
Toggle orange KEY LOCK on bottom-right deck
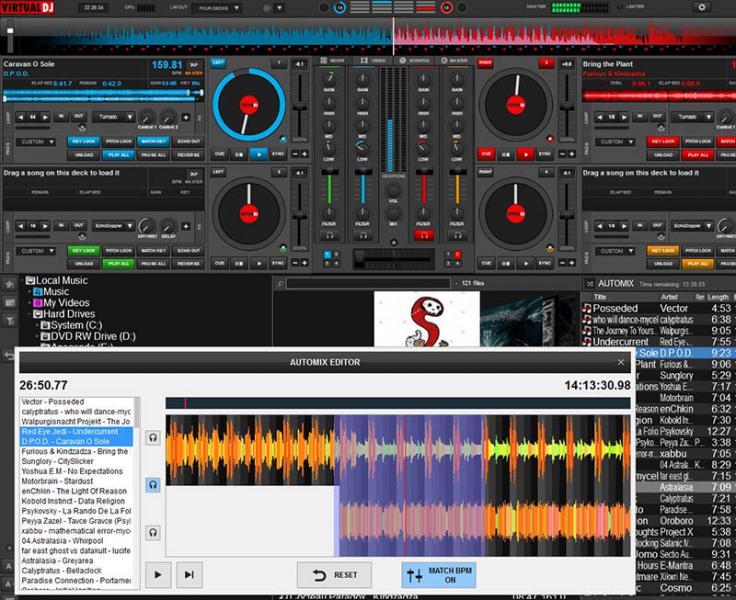(x=663, y=251)
